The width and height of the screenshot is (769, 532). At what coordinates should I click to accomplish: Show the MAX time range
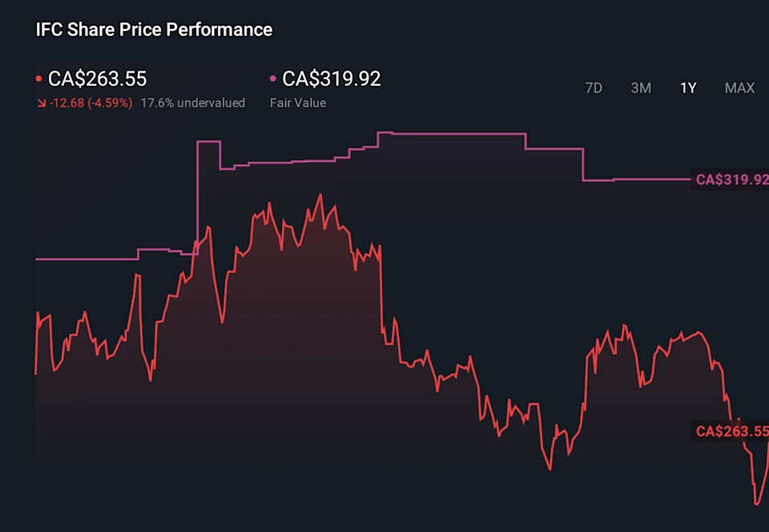(739, 88)
